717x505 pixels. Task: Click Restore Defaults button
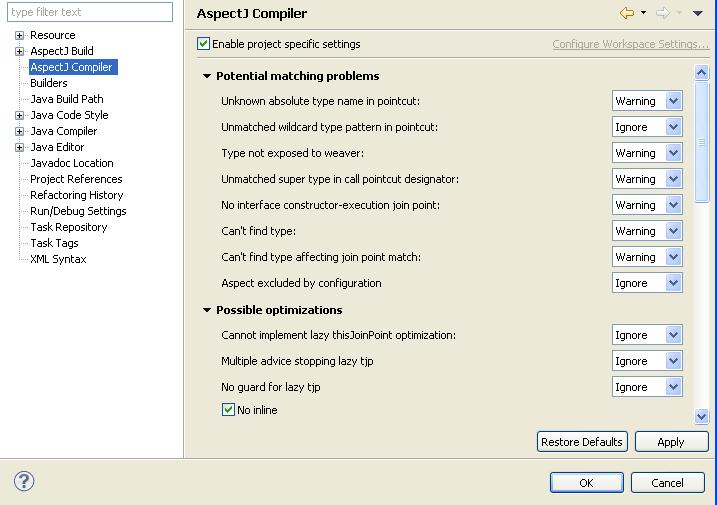coord(582,442)
